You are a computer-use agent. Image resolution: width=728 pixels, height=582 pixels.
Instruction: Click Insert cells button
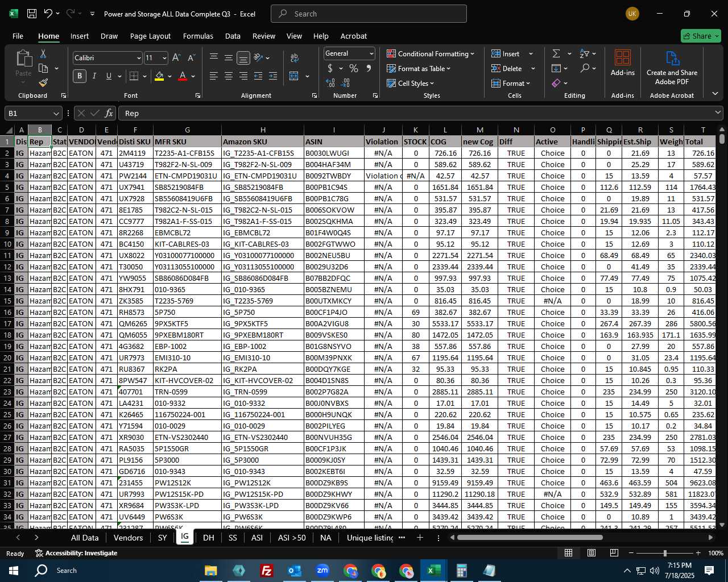pos(506,54)
